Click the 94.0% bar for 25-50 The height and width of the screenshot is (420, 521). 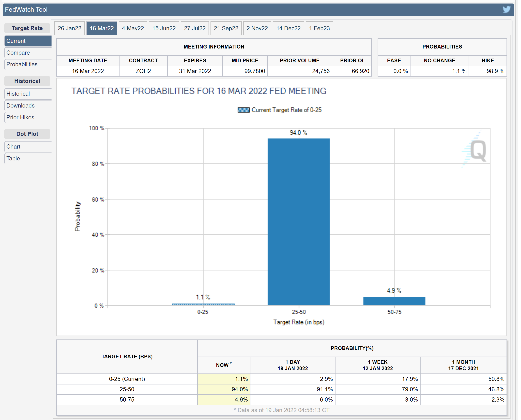click(299, 221)
